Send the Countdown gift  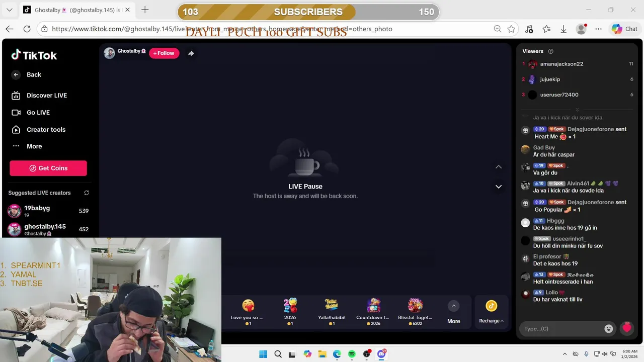(373, 312)
